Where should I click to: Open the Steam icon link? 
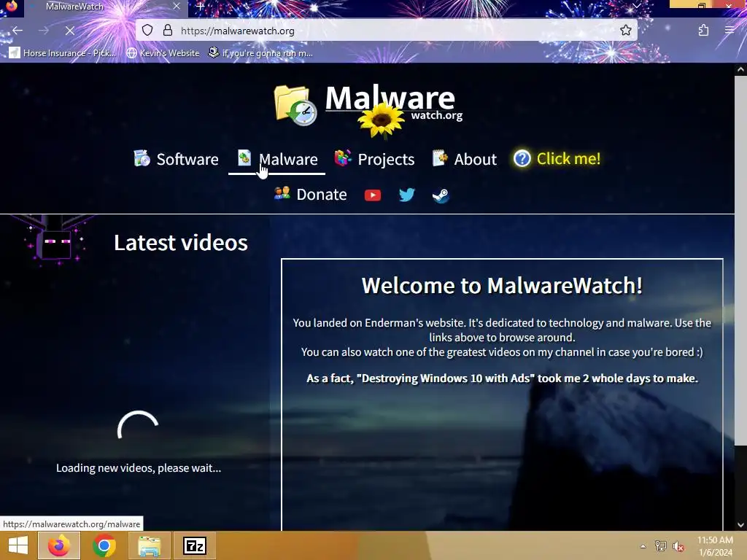(441, 195)
